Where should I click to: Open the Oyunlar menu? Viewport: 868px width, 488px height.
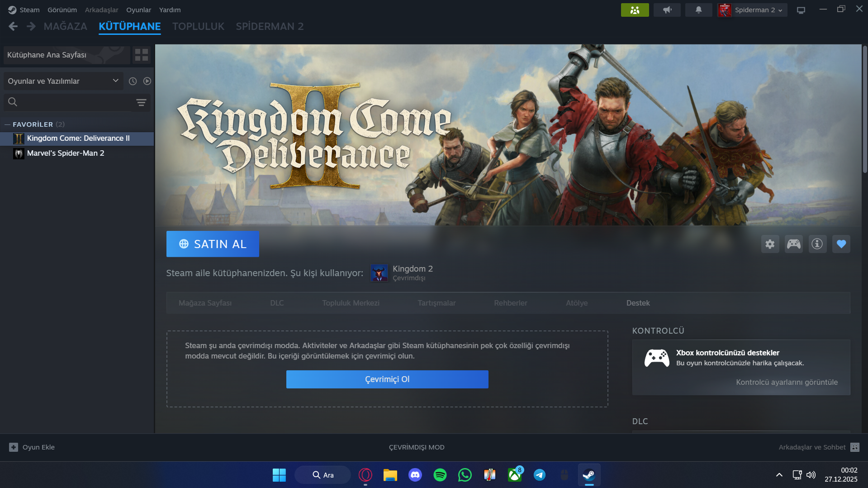coord(138,10)
